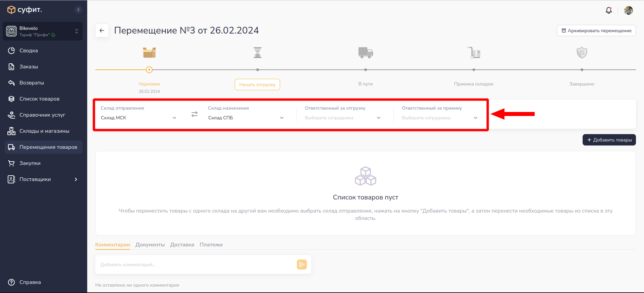Click the В пути timeline dot
Image resolution: width=644 pixels, height=293 pixels.
coord(366,70)
